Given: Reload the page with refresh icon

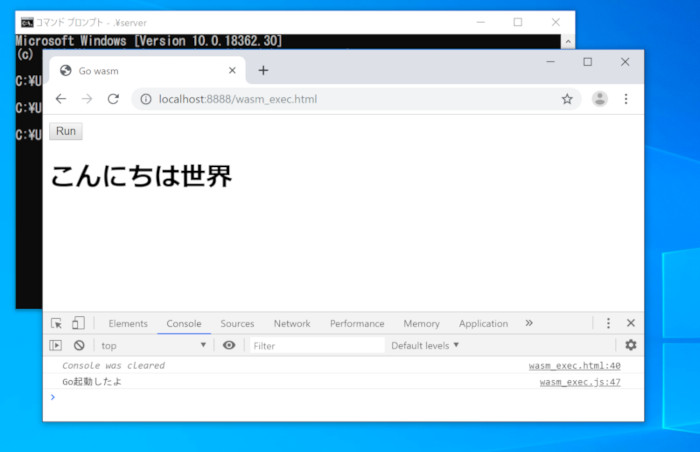Looking at the screenshot, I should [x=113, y=99].
